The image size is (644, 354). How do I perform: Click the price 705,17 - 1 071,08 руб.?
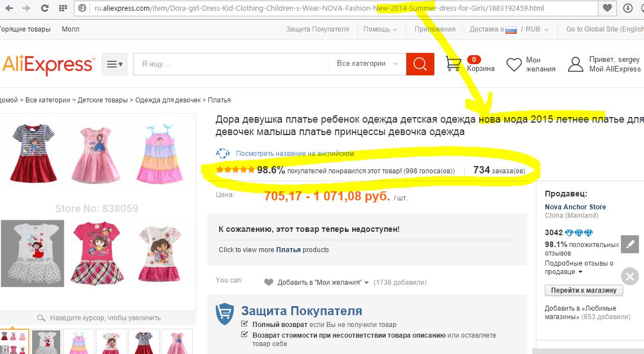coord(327,196)
